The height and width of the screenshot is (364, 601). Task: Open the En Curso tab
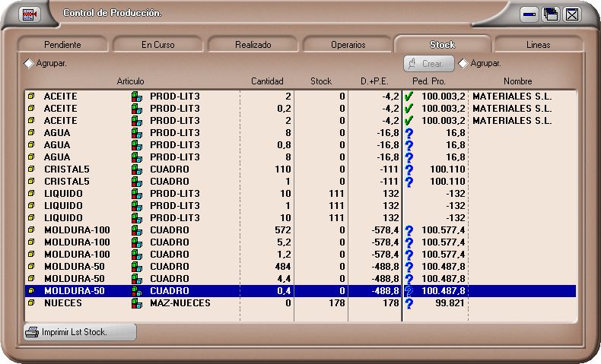(x=158, y=45)
